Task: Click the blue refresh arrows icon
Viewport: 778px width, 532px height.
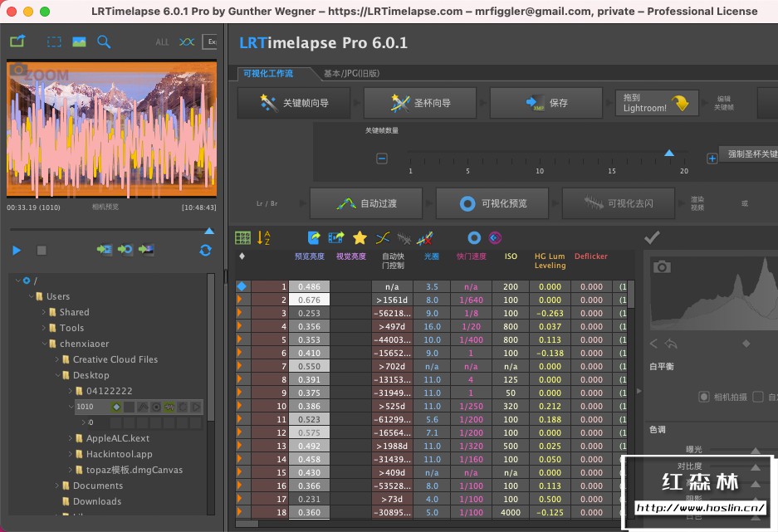Action: point(205,251)
